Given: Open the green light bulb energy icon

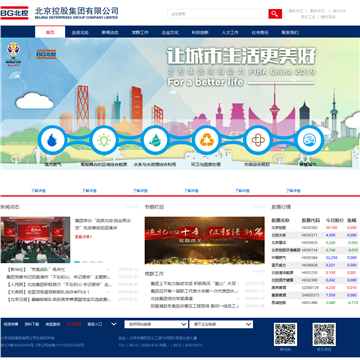Looking at the screenshot, I should click(x=104, y=140).
